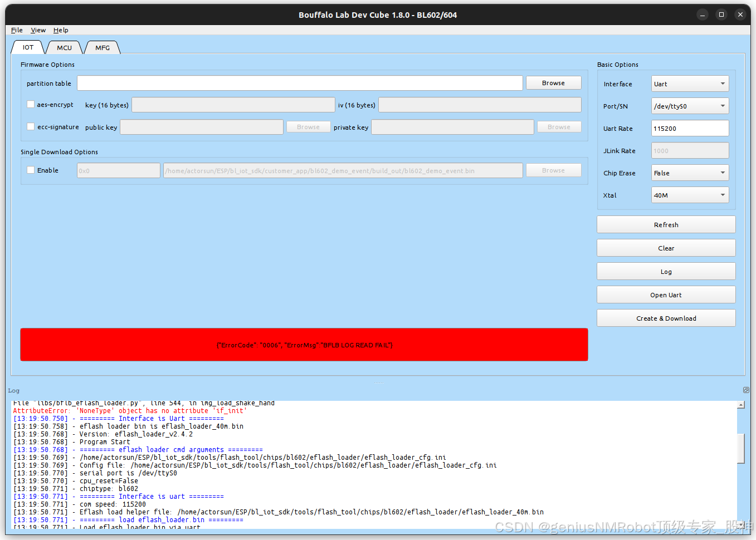Click the partition table path field
The width and height of the screenshot is (756, 540).
(300, 83)
